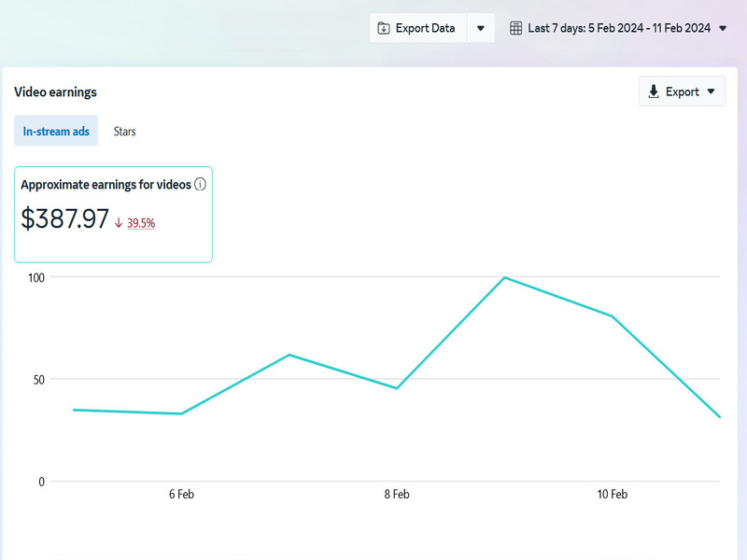Click the red downward trend arrow

pyautogui.click(x=119, y=223)
